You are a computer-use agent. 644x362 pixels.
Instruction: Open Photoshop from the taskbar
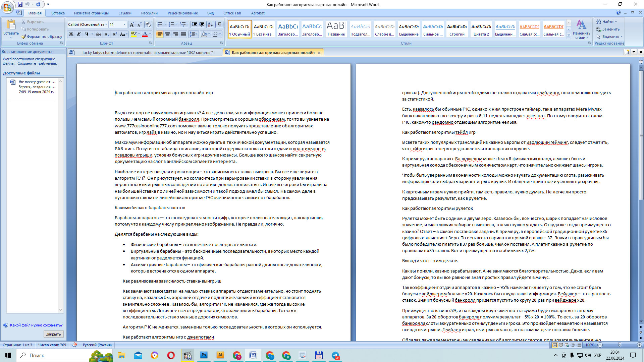(x=204, y=355)
